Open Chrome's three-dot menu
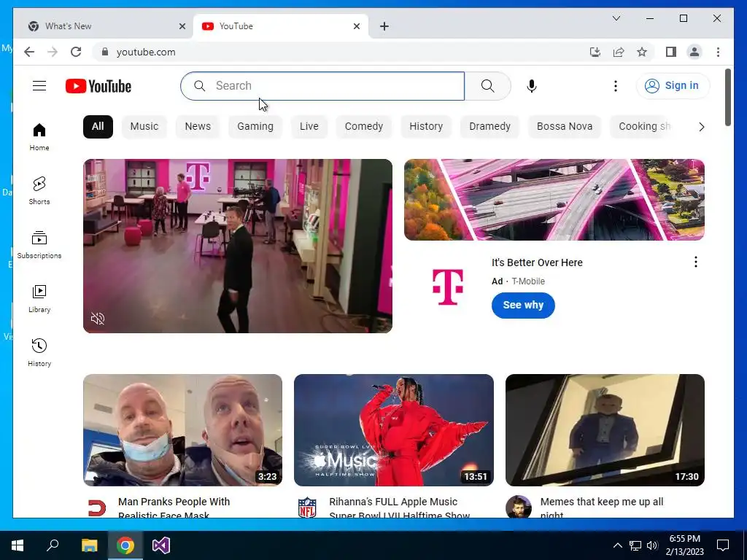Viewport: 747px width, 560px height. (x=718, y=52)
